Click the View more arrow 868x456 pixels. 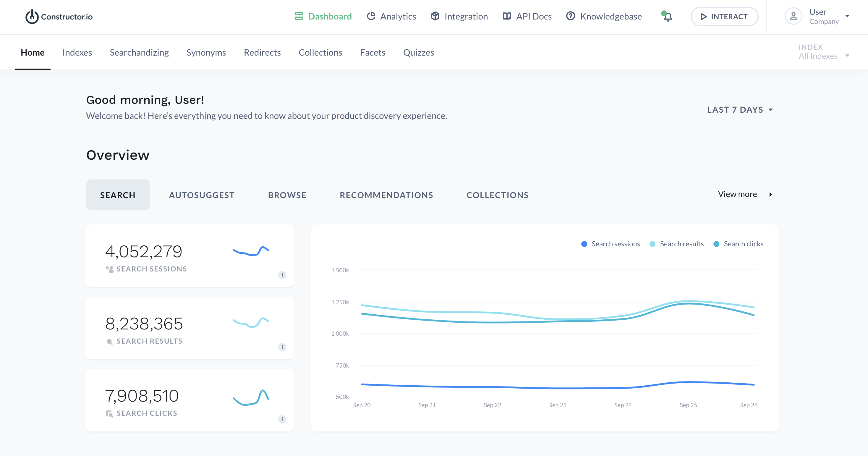770,195
